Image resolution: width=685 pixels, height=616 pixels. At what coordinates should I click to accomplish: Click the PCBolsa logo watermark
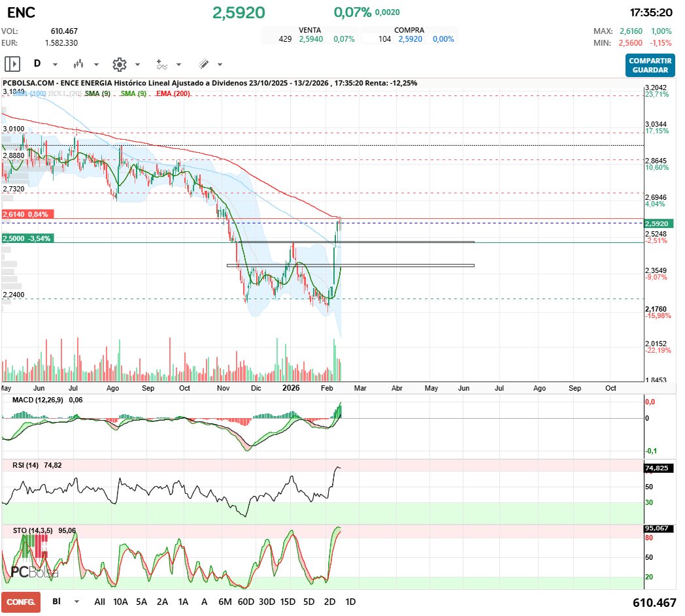(x=35, y=572)
